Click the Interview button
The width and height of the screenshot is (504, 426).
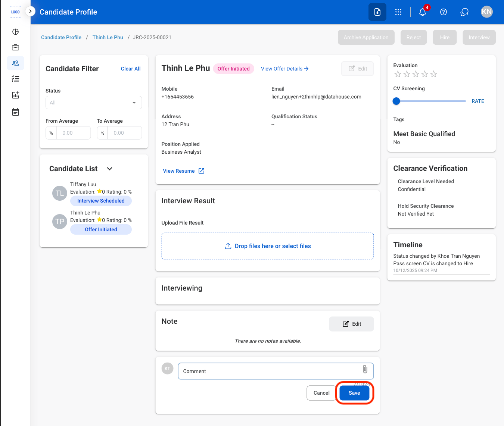[x=479, y=37]
